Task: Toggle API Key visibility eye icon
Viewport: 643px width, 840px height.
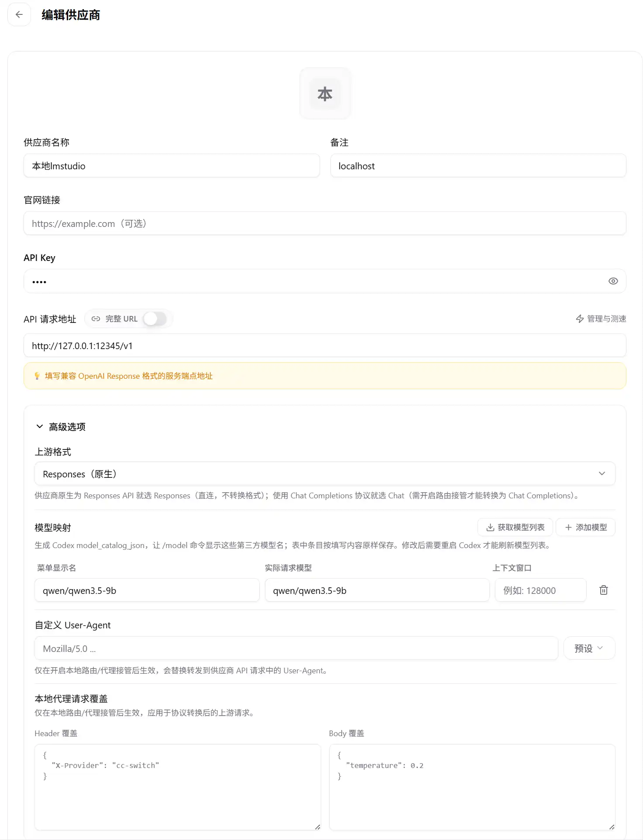Action: 613,281
